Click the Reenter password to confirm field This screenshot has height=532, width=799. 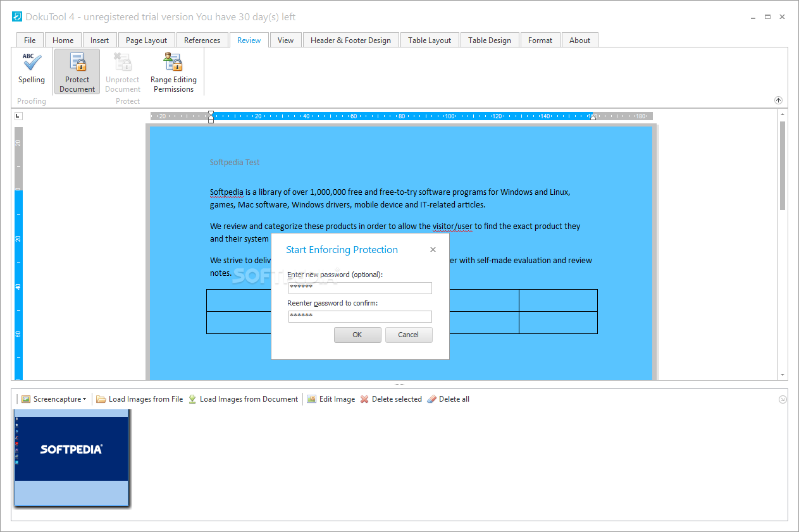360,316
